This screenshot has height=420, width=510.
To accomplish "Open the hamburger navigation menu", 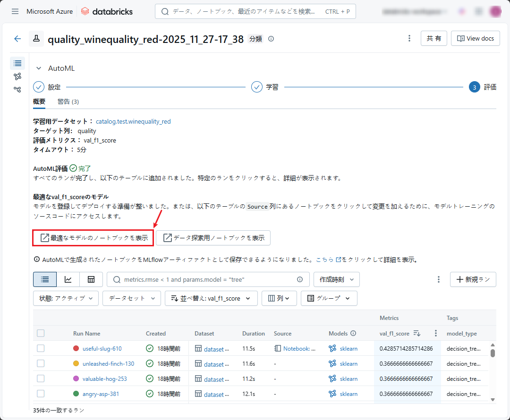I will [x=15, y=11].
